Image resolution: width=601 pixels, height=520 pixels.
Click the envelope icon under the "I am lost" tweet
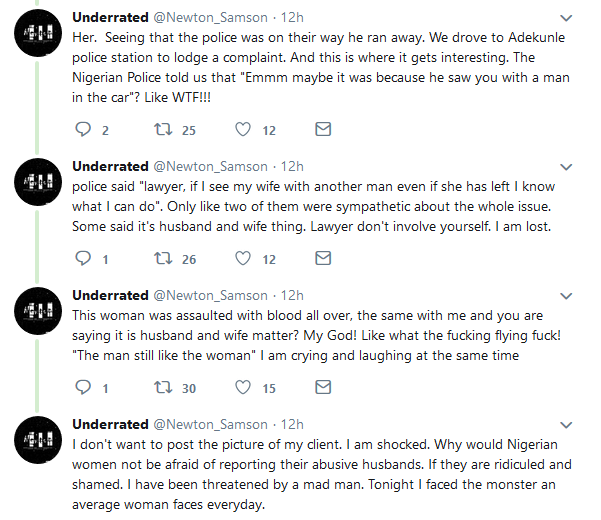tap(323, 258)
